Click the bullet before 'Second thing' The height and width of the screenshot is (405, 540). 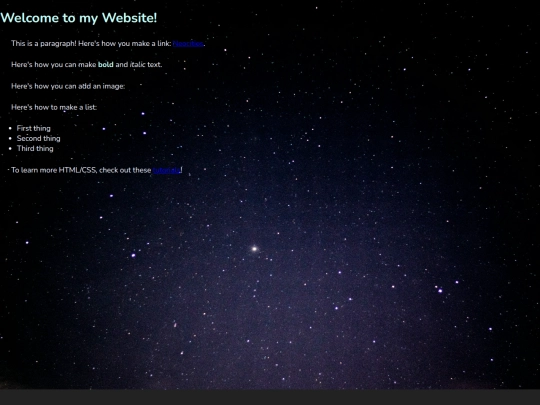pyautogui.click(x=10, y=138)
